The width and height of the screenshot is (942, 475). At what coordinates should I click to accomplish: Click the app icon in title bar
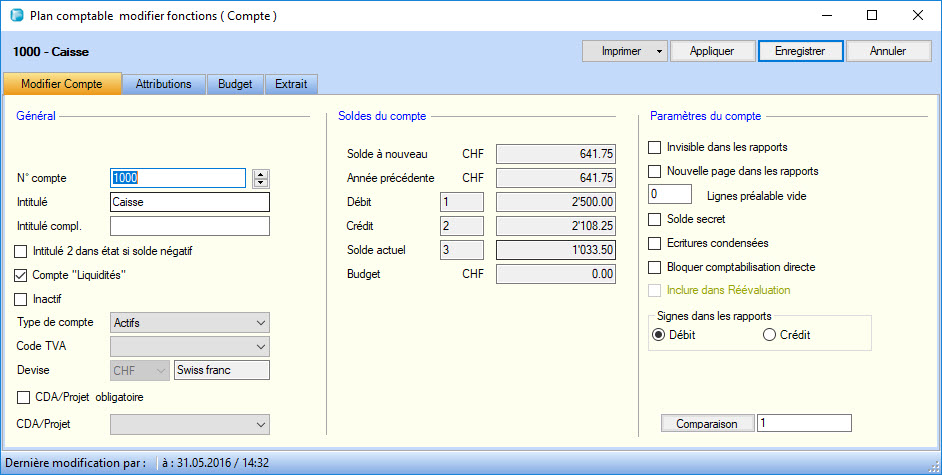click(15, 16)
